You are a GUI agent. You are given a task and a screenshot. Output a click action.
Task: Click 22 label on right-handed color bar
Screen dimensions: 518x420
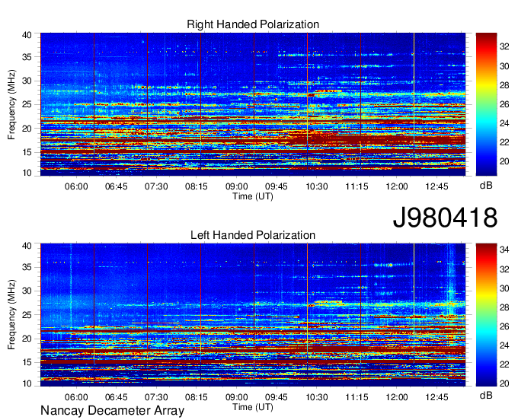click(x=504, y=142)
